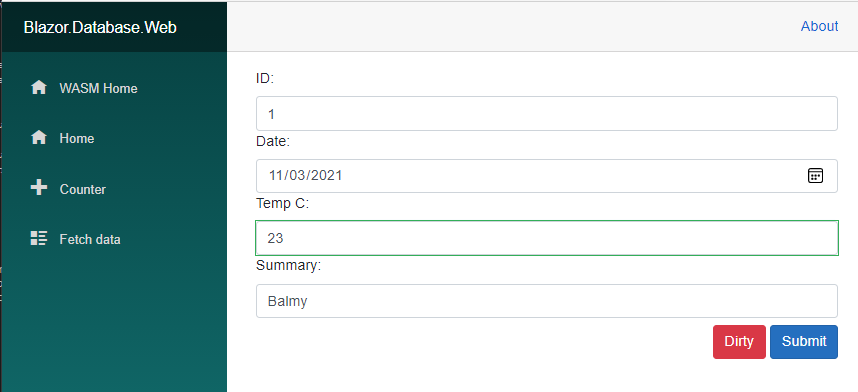The height and width of the screenshot is (392, 858).
Task: Click the About link
Action: coord(819,26)
